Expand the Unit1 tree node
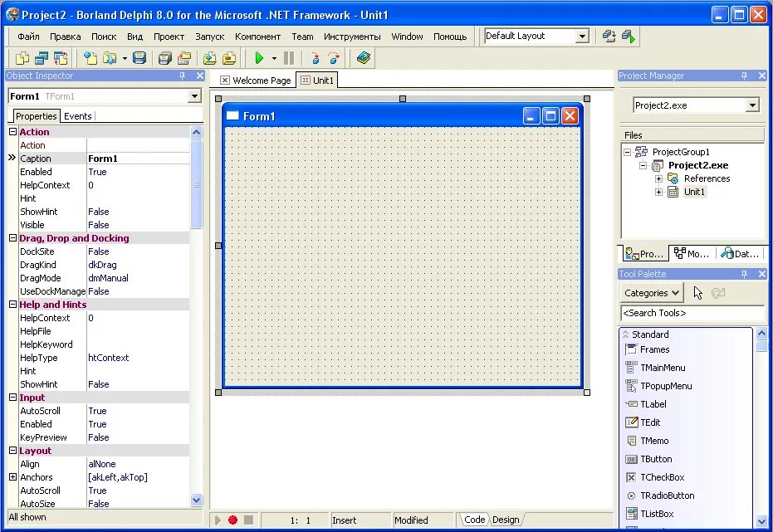Image resolution: width=773 pixels, height=532 pixels. (658, 192)
